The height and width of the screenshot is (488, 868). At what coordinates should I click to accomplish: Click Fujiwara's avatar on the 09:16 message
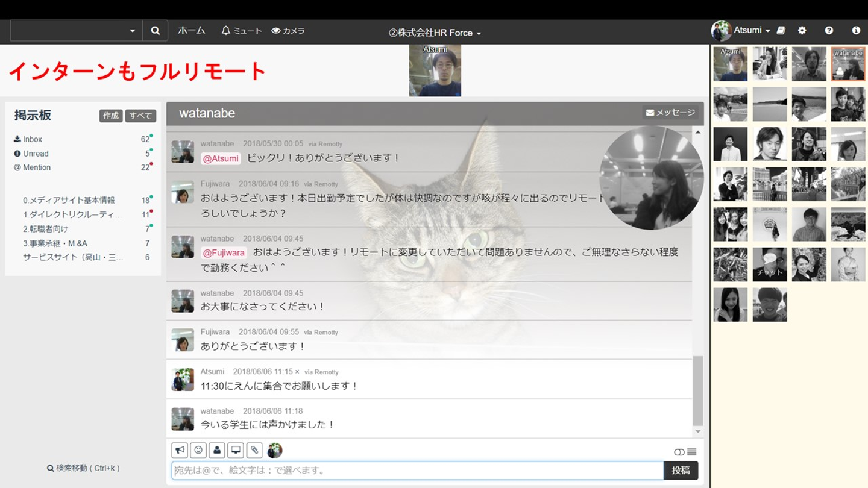[183, 192]
